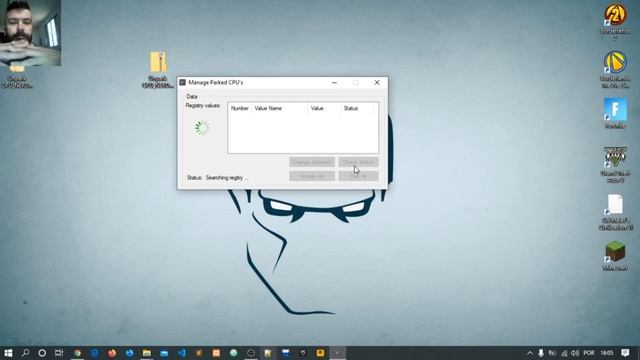Open Cortana circle on the taskbar
Screen dimensions: 640x360
42,353
